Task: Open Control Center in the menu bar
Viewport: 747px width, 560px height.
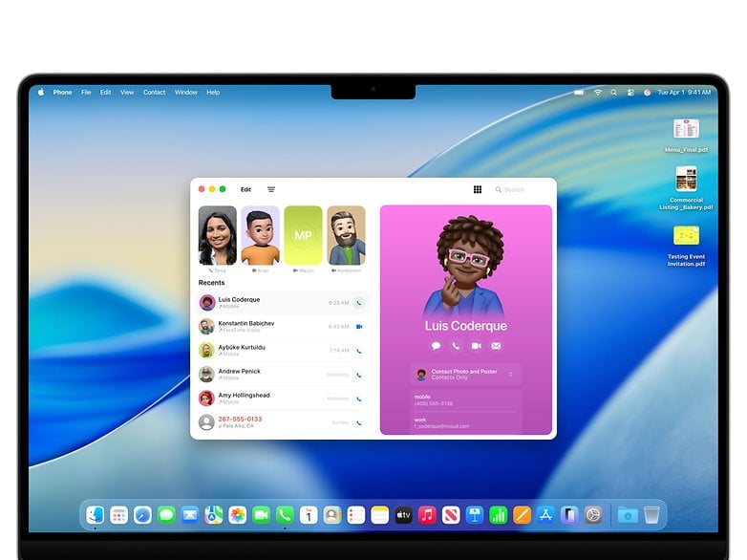Action: tap(630, 93)
